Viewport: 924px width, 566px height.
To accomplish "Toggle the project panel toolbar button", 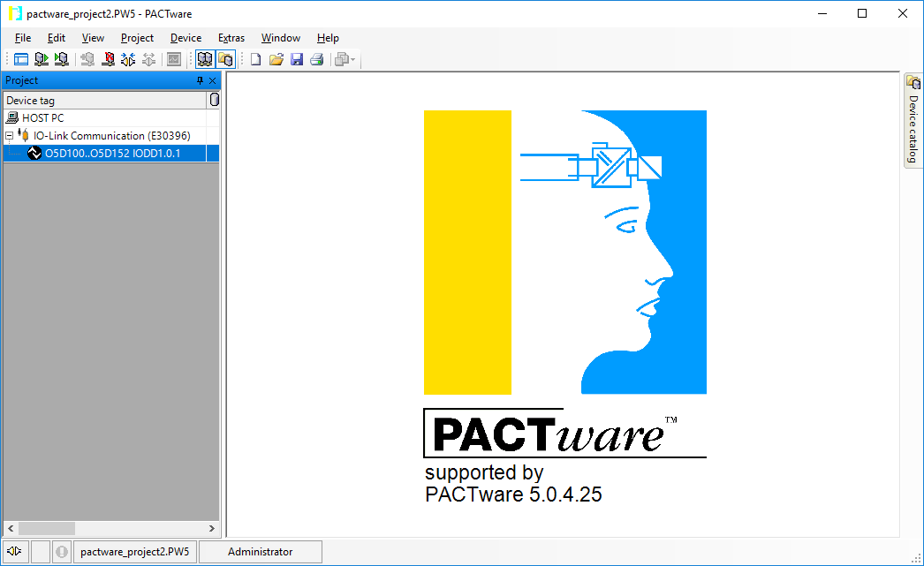I will tap(204, 59).
